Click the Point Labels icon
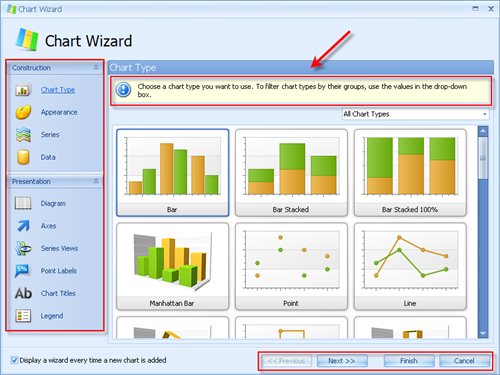 (x=23, y=271)
